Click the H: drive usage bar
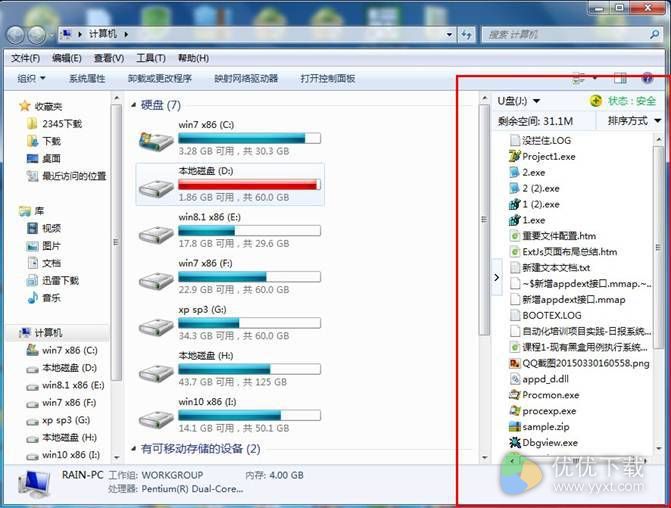Image resolution: width=671 pixels, height=508 pixels. click(249, 369)
